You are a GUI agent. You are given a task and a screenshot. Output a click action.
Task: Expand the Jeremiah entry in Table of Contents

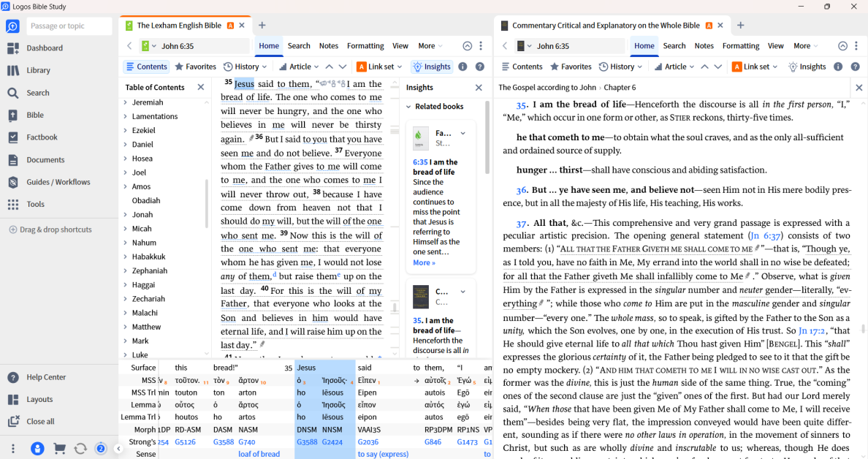[126, 102]
